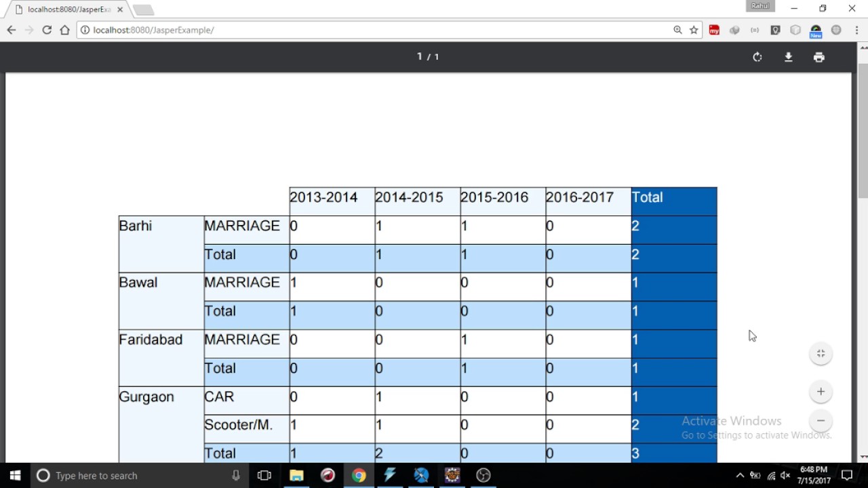Click the Rahul profile badge
Image resolution: width=868 pixels, height=488 pixels.
click(760, 6)
